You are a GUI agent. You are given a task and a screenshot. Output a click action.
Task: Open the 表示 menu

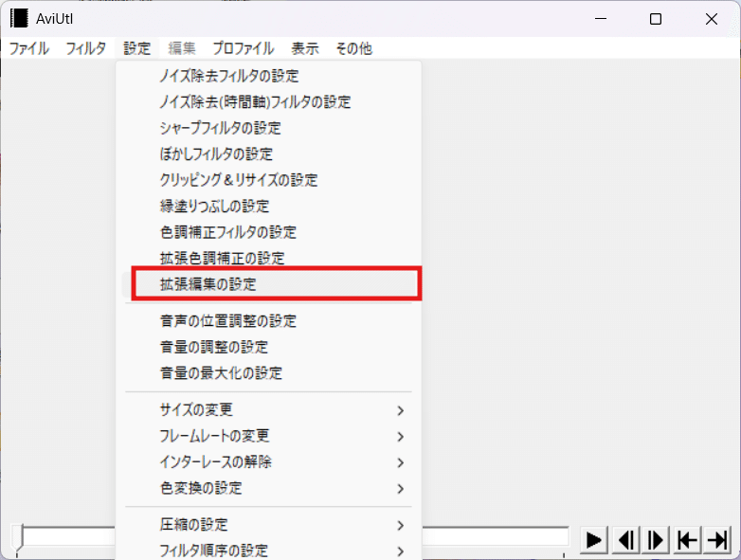[x=305, y=48]
